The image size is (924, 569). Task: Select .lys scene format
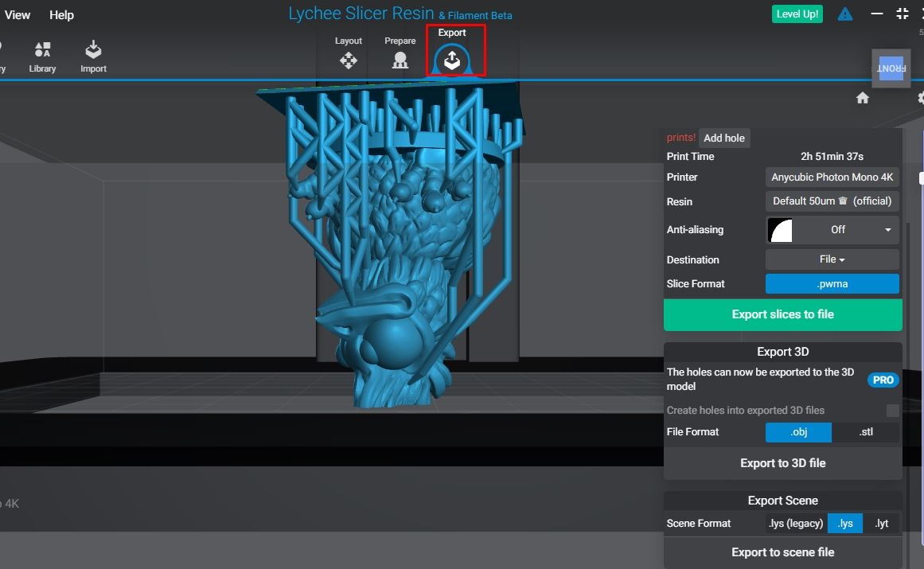pos(845,523)
